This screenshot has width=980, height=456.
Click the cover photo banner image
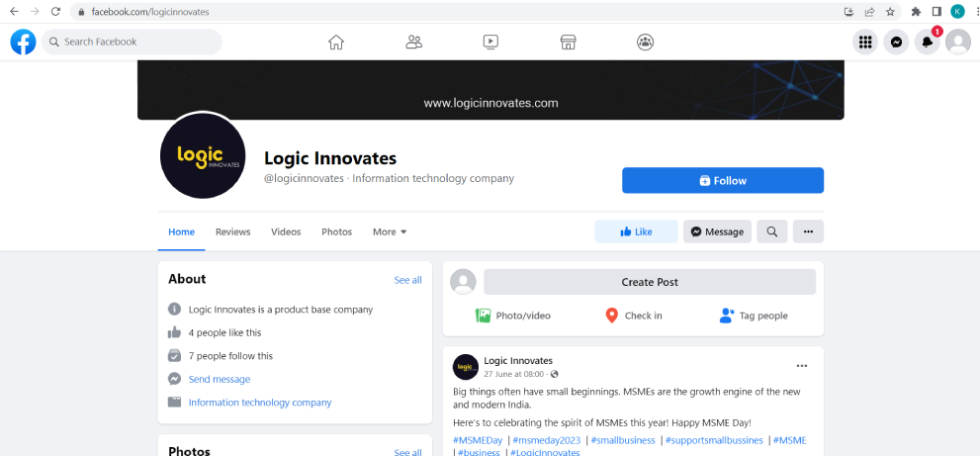(490, 90)
